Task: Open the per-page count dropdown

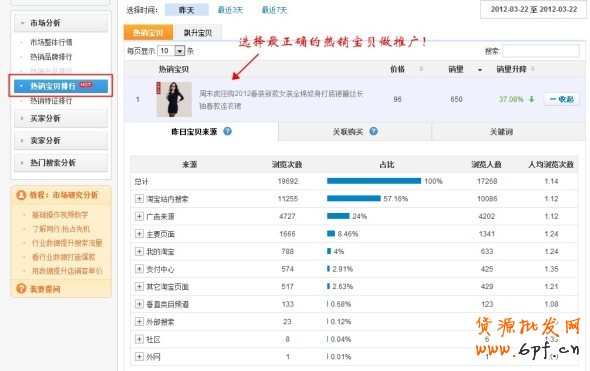Action: pyautogui.click(x=180, y=51)
